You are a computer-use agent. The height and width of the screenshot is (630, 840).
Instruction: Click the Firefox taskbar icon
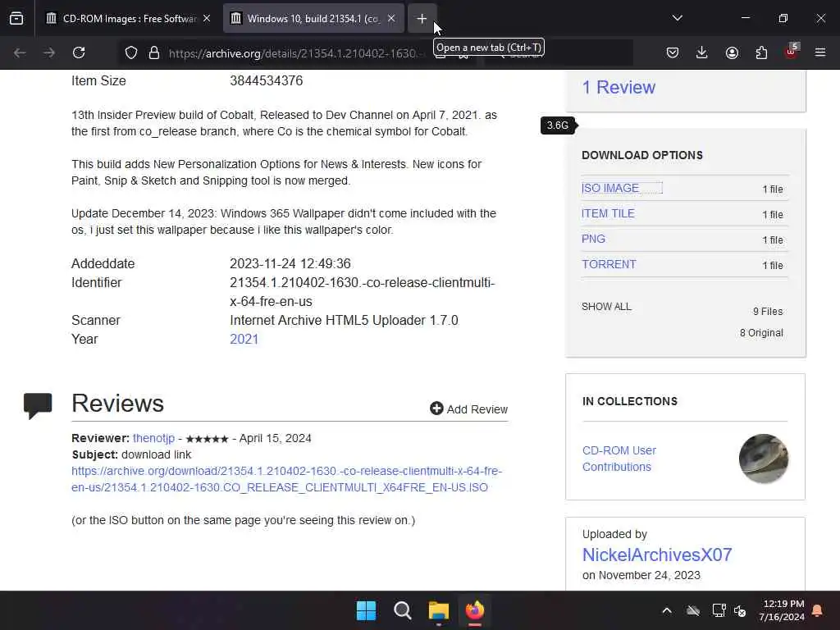(475, 610)
